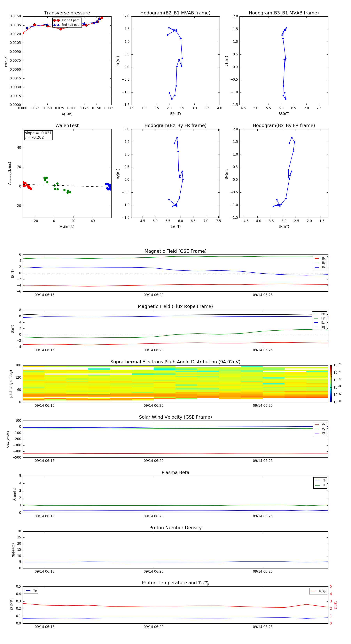Click 'Hodogram(Bx_By FR frame)' title
Viewport: 351px width, 644px height.
[284, 125]
